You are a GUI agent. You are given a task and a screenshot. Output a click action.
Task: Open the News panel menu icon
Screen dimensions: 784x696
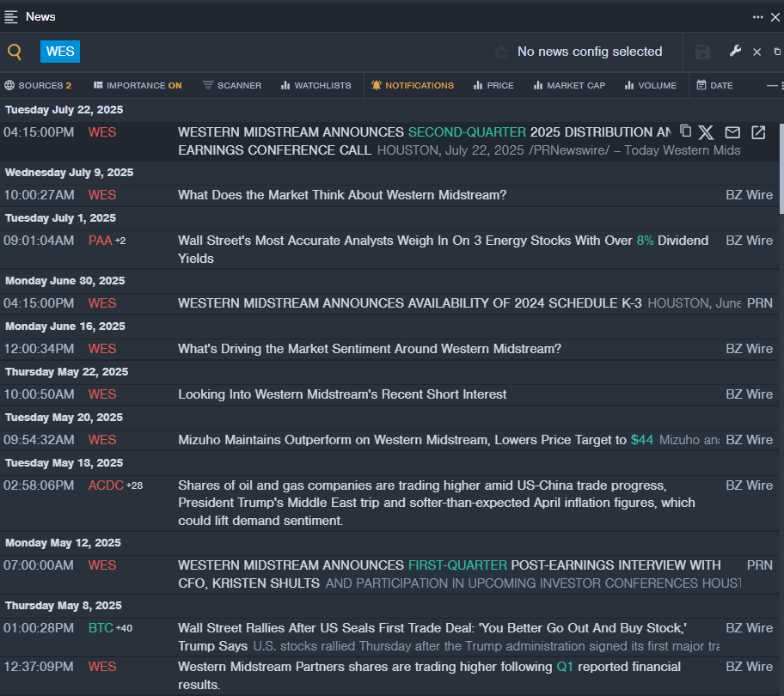point(11,17)
